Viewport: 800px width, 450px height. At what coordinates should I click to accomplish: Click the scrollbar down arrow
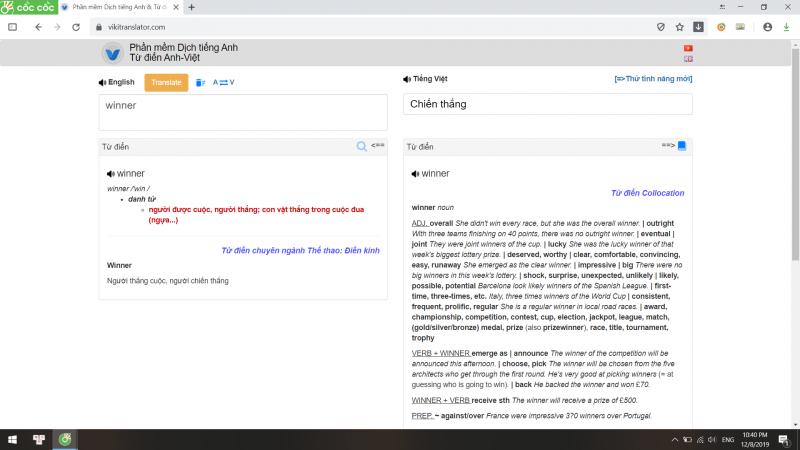point(795,424)
